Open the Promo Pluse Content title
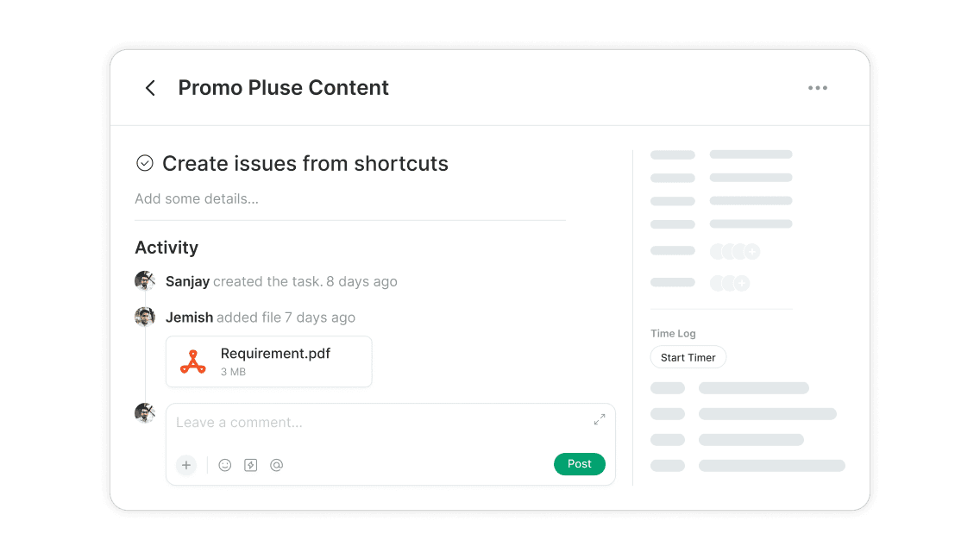The height and width of the screenshot is (559, 980). pos(283,87)
